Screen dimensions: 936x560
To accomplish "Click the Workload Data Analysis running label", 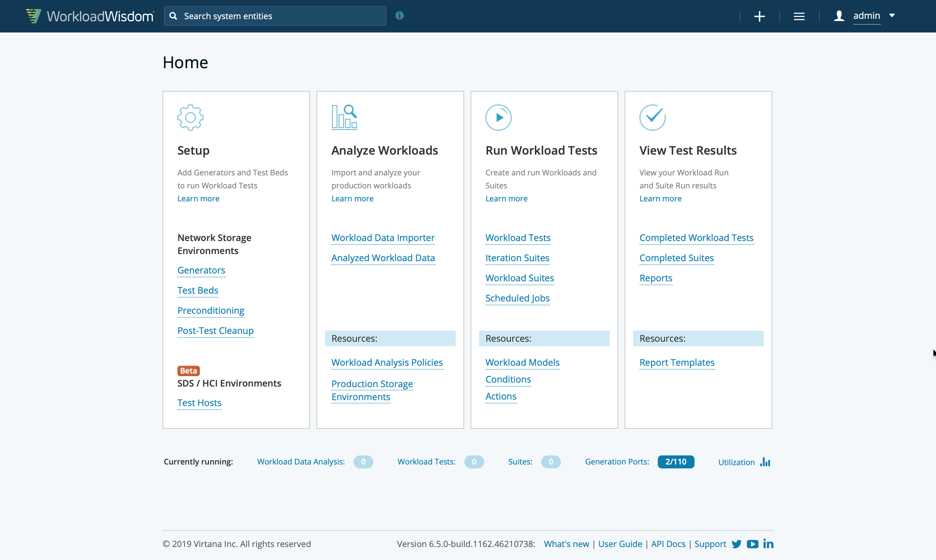I will (x=301, y=462).
